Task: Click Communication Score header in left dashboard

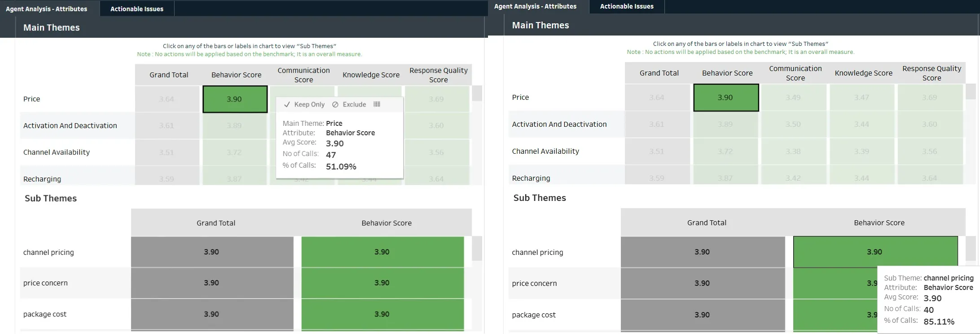Action: coord(304,75)
